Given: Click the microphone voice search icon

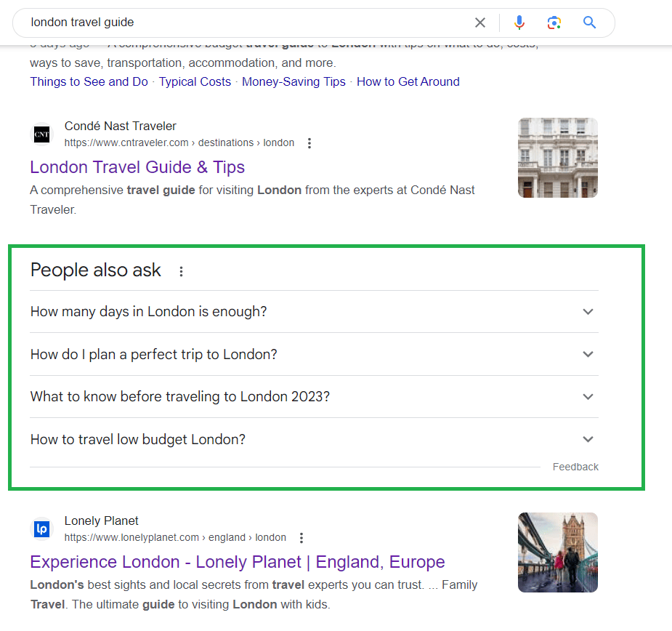Looking at the screenshot, I should 519,23.
